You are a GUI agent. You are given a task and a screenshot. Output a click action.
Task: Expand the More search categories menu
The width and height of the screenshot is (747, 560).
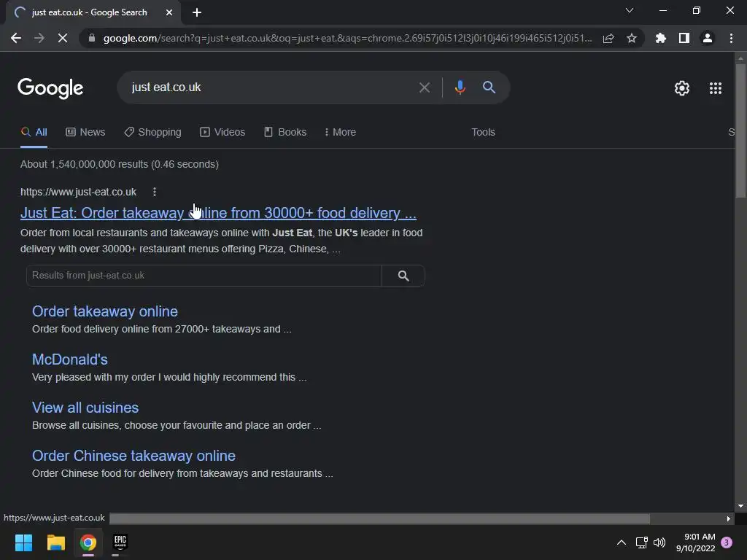[340, 133]
